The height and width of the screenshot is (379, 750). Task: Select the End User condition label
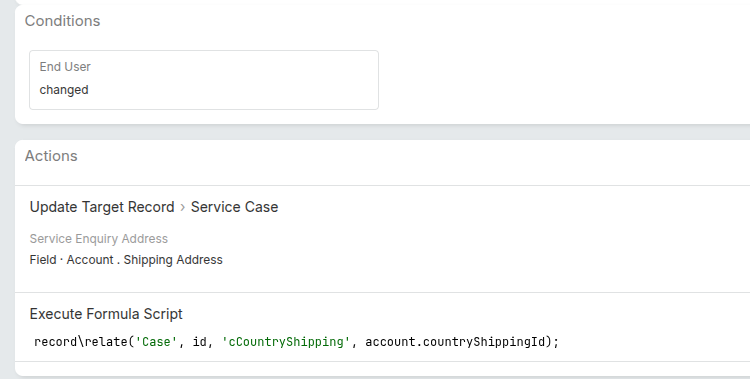(x=65, y=67)
